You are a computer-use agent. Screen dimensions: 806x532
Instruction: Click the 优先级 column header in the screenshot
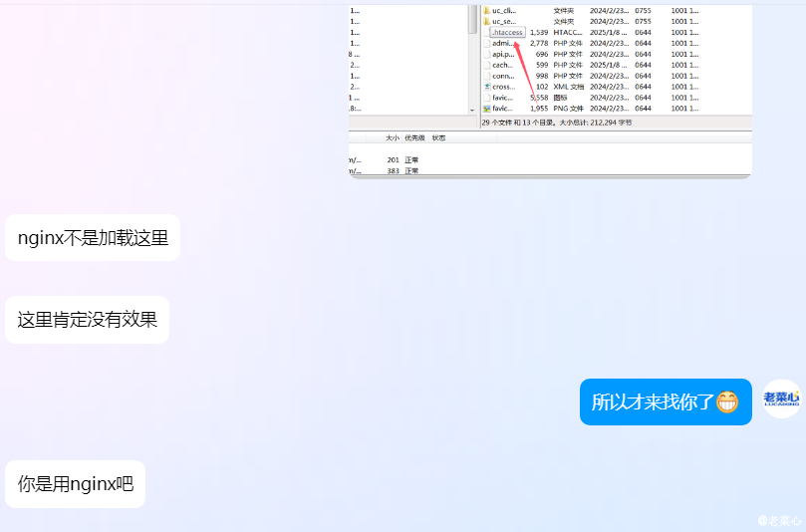click(414, 137)
